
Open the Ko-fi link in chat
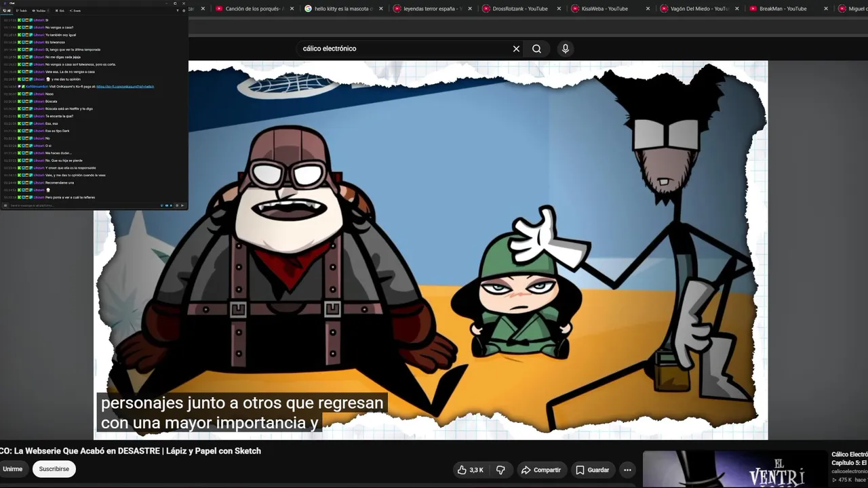125,87
